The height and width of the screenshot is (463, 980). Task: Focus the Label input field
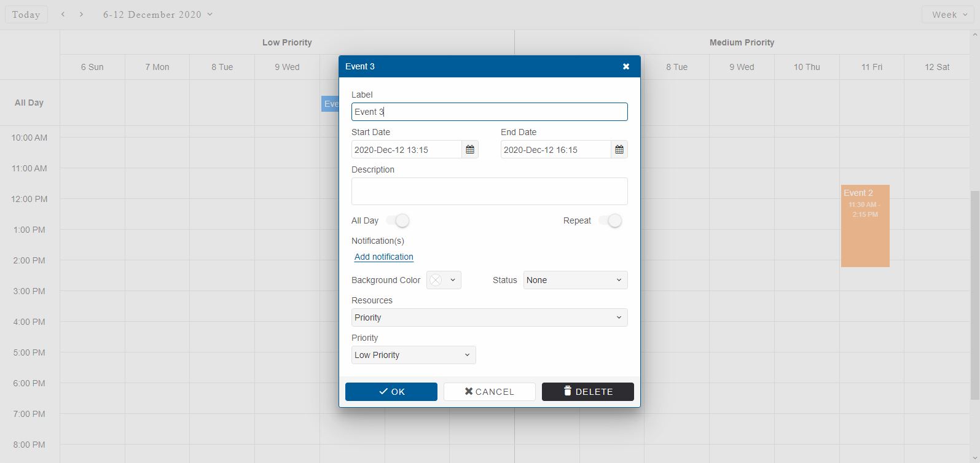pyautogui.click(x=490, y=112)
